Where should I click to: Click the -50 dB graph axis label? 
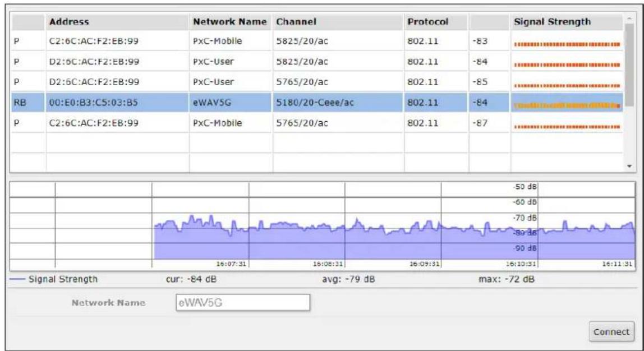coord(525,187)
